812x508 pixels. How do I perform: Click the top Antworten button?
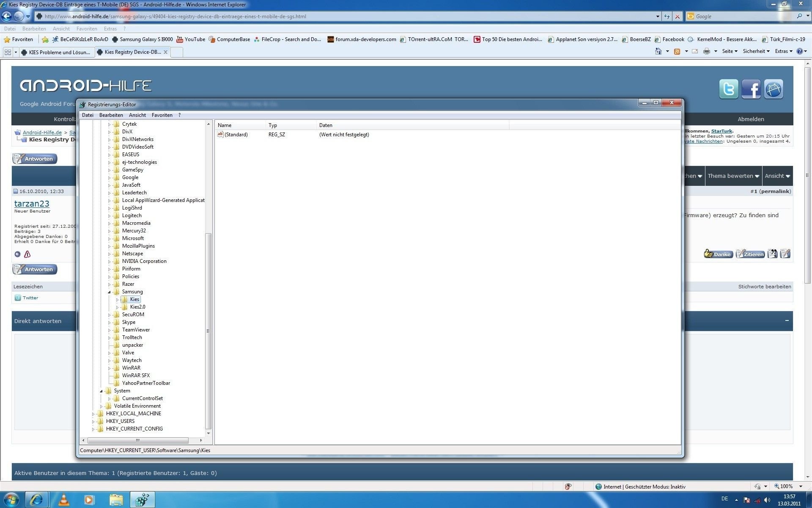pyautogui.click(x=35, y=159)
